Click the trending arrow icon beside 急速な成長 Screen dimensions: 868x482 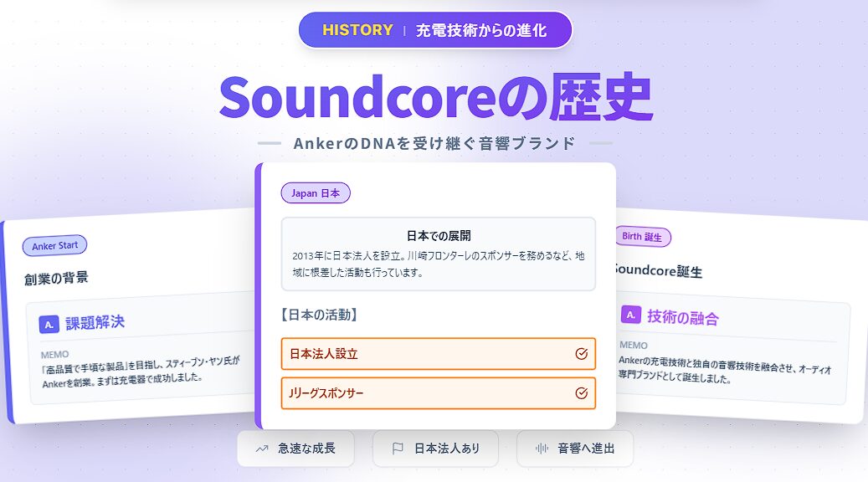click(262, 449)
